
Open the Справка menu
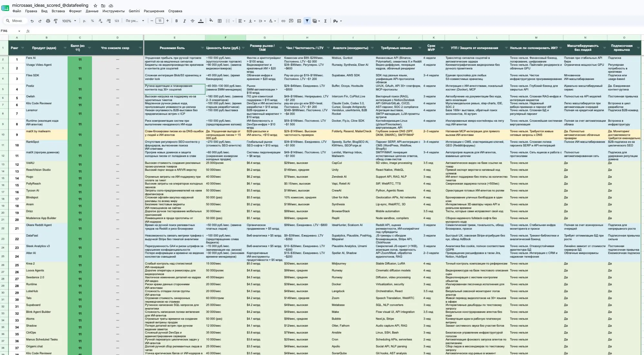coord(175,11)
